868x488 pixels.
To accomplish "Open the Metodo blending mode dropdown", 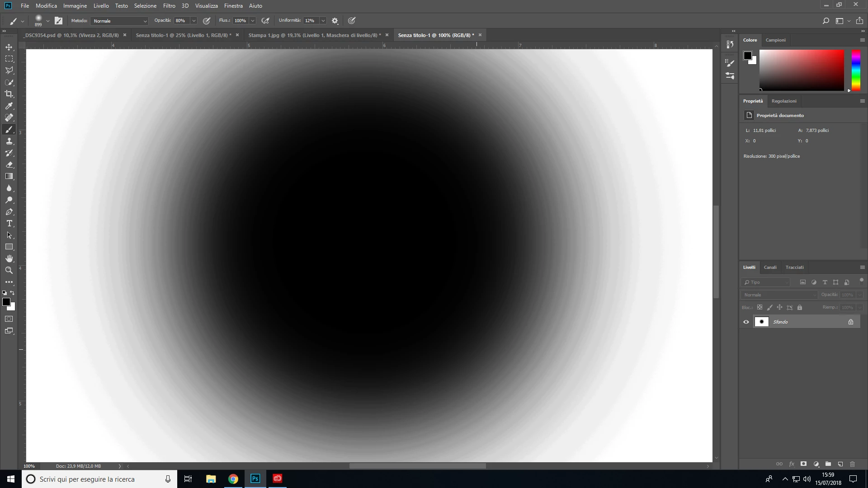I will point(120,21).
